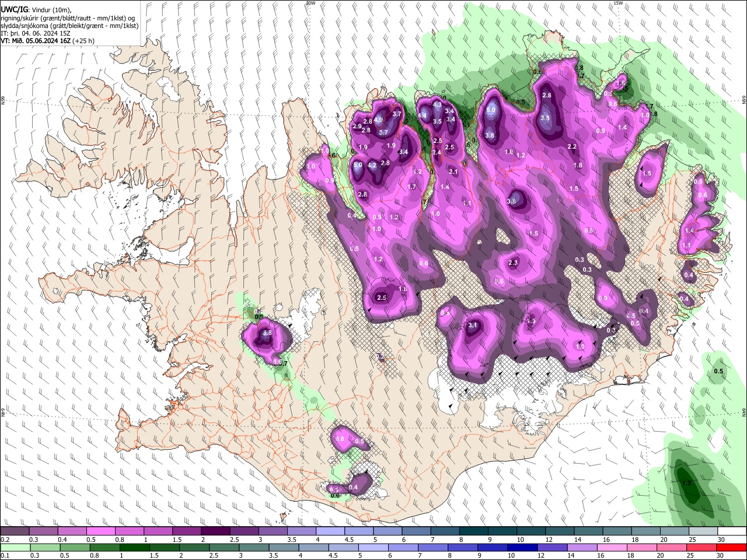
Task: Click the '1.3' rain value in the southeast green area
Action: [x=687, y=483]
